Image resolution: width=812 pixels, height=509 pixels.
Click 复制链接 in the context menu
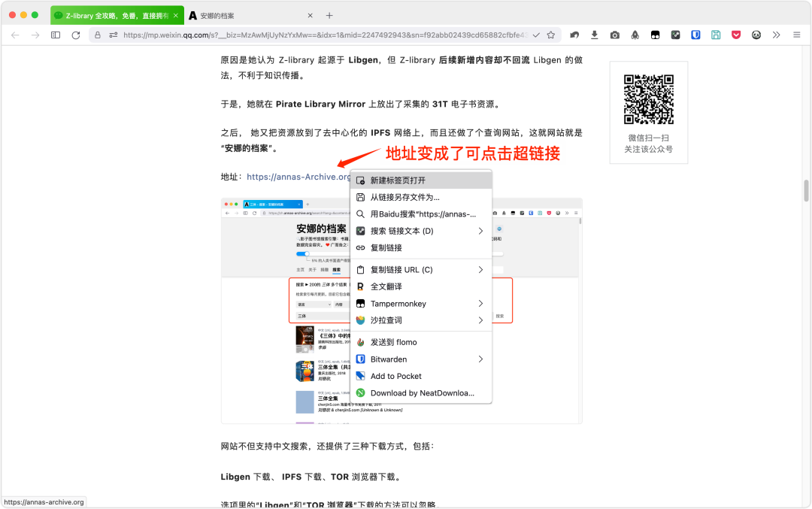click(421, 247)
